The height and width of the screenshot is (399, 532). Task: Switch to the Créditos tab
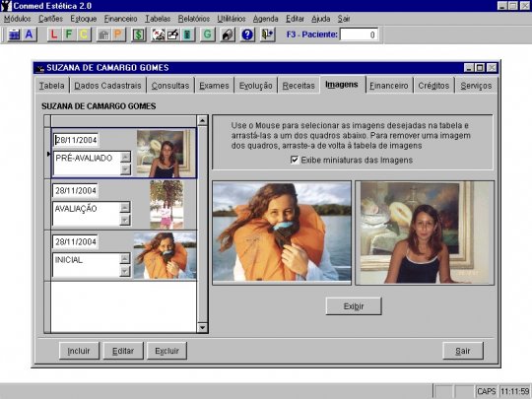click(433, 86)
